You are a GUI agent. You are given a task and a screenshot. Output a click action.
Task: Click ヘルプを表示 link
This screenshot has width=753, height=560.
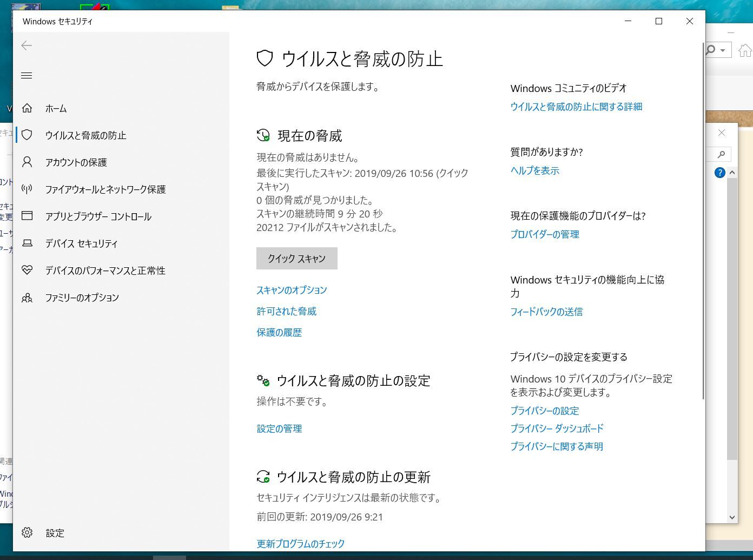click(x=535, y=170)
